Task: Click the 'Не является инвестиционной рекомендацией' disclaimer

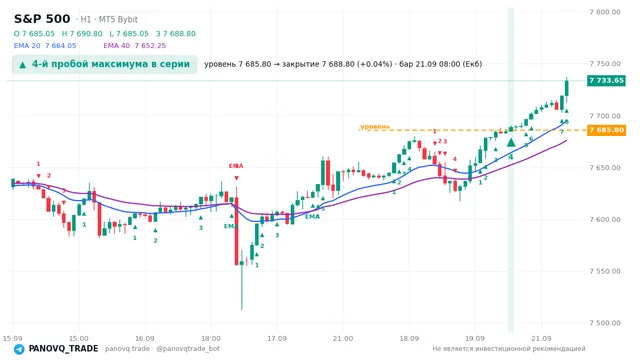Action: coord(509,349)
